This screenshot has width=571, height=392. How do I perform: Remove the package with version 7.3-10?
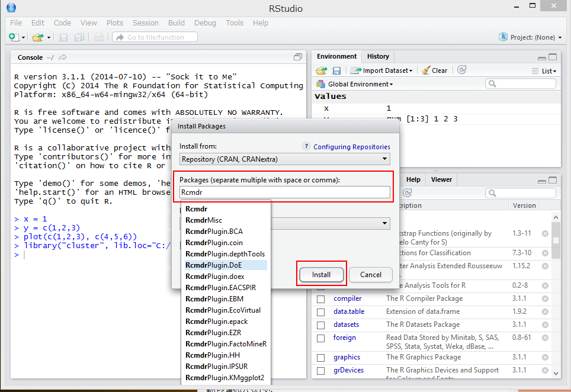[x=545, y=253]
